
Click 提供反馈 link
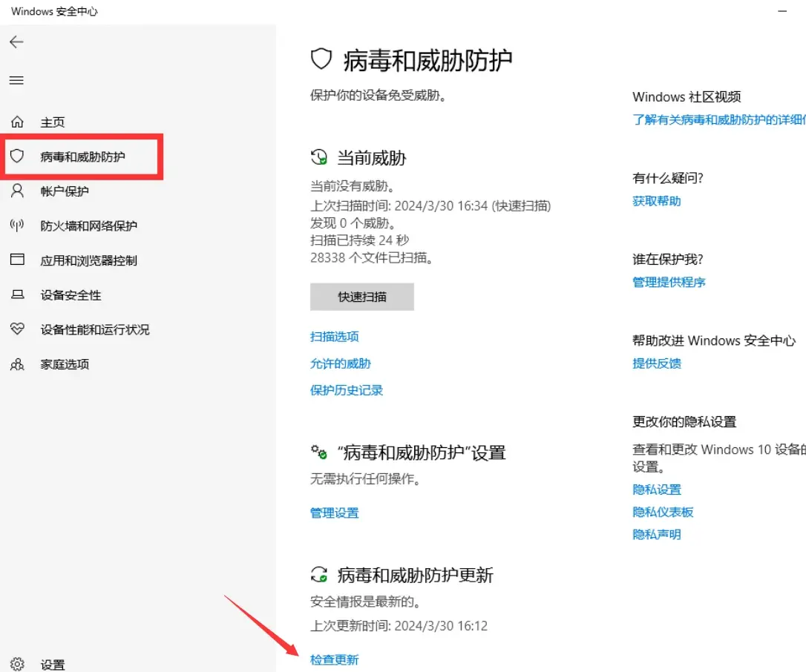(657, 363)
